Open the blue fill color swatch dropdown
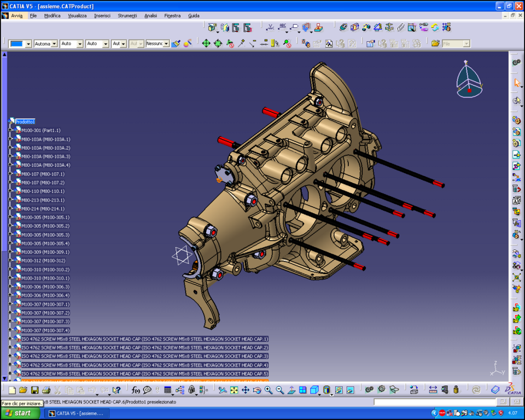This screenshot has height=420, width=525. click(x=28, y=44)
